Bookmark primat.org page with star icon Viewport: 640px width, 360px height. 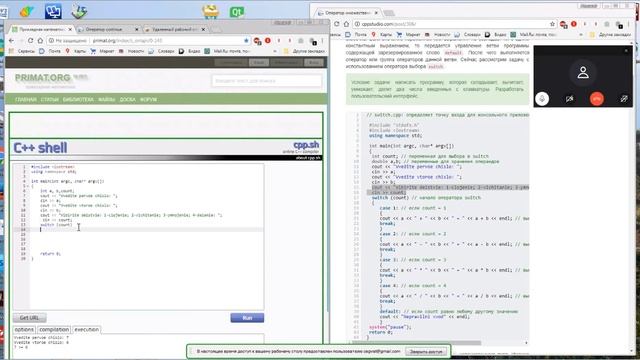(246, 41)
